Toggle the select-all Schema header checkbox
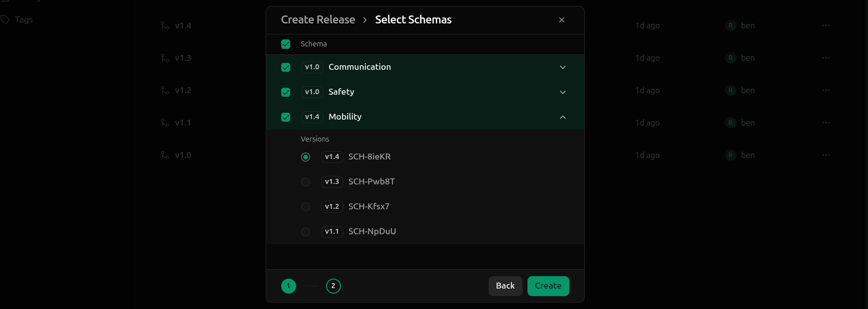The height and width of the screenshot is (309, 868). (x=286, y=44)
